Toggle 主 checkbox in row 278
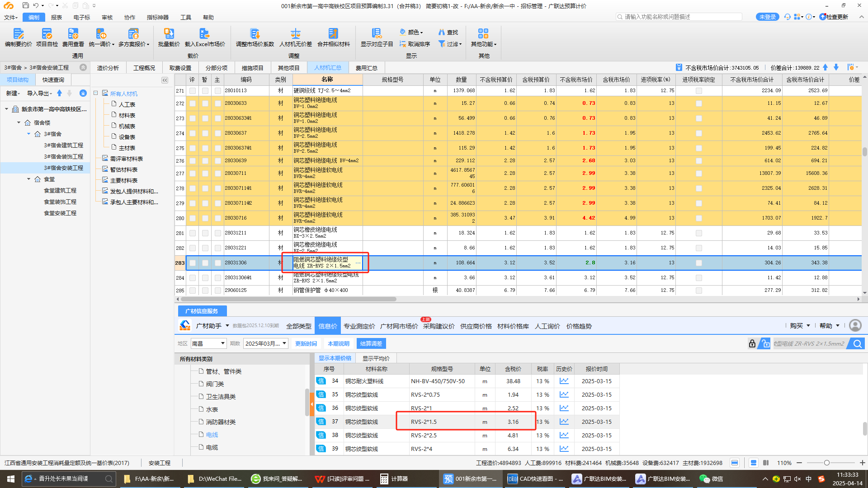This screenshot has width=868, height=488. pyautogui.click(x=217, y=188)
